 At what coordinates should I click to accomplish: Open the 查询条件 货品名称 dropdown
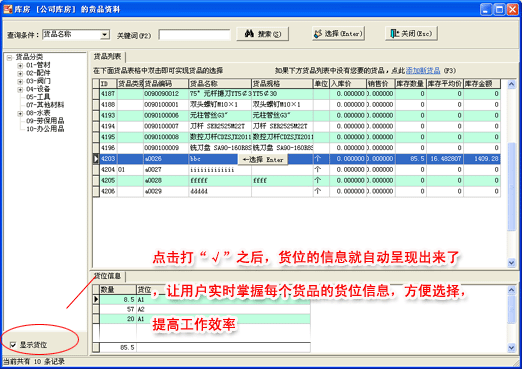105,34
